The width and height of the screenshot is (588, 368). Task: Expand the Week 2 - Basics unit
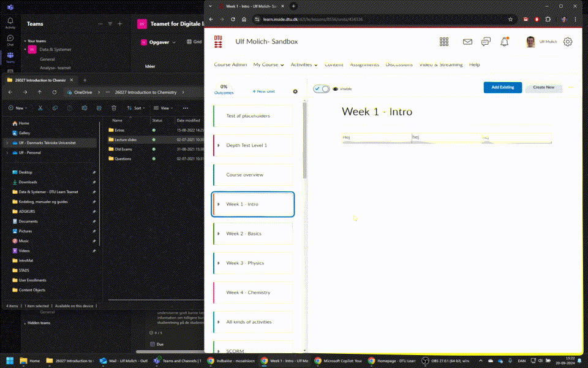click(x=219, y=234)
